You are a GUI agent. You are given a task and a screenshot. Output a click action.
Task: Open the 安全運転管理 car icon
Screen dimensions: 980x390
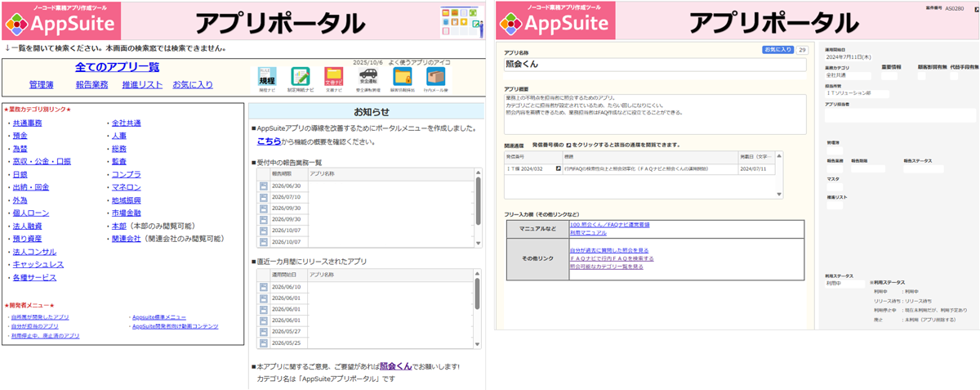pos(368,77)
